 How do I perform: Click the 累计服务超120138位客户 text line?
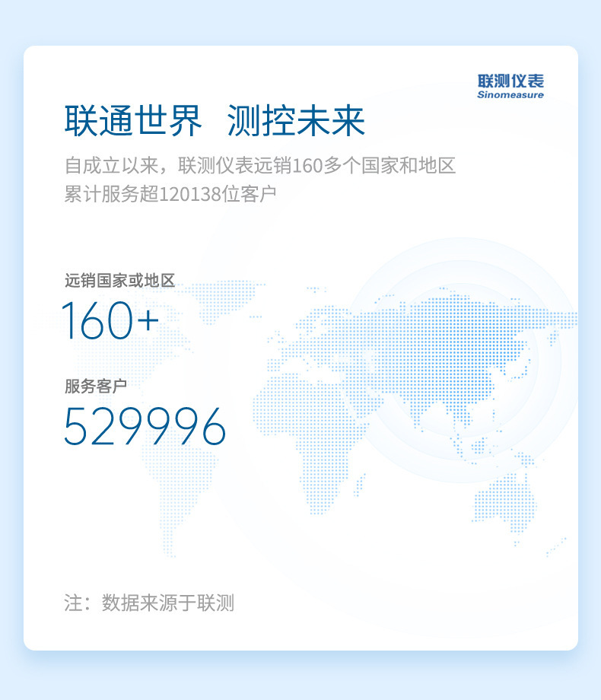[170, 194]
